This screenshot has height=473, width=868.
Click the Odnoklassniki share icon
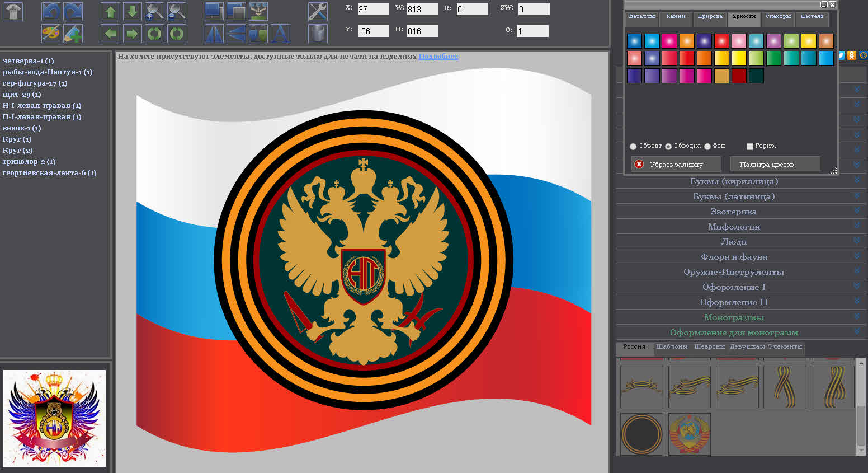(852, 55)
